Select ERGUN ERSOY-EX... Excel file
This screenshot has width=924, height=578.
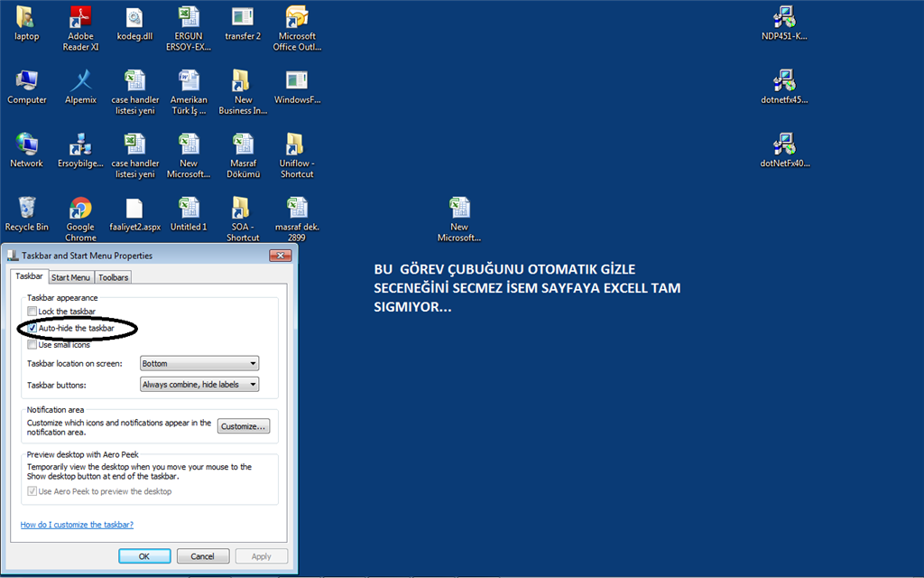click(x=189, y=18)
